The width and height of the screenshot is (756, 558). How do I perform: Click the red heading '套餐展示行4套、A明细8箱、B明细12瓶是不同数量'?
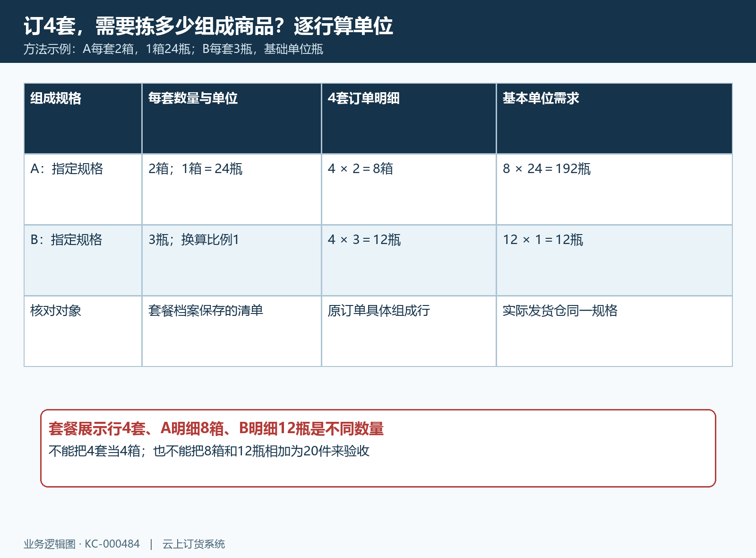tap(216, 428)
